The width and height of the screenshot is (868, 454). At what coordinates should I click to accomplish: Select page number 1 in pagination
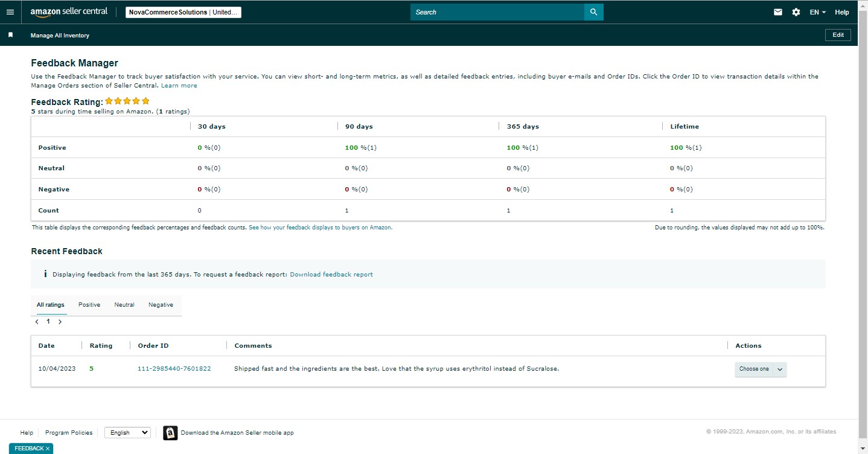coord(48,322)
